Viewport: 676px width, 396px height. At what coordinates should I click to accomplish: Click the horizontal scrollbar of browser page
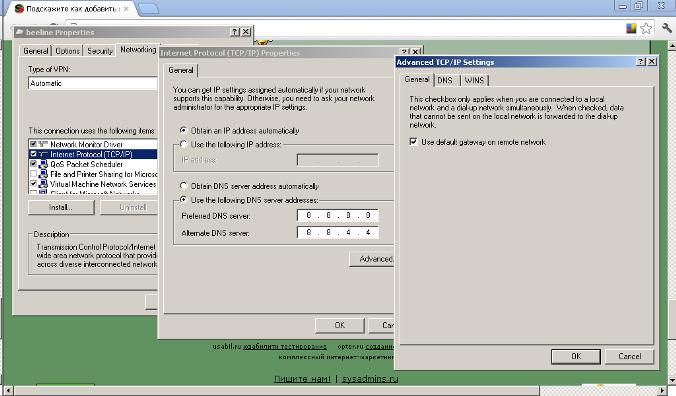pyautogui.click(x=276, y=390)
